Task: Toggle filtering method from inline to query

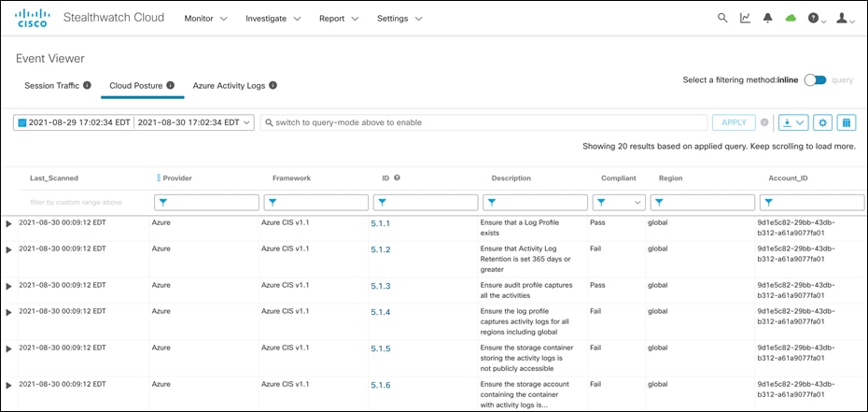Action: pyautogui.click(x=815, y=80)
